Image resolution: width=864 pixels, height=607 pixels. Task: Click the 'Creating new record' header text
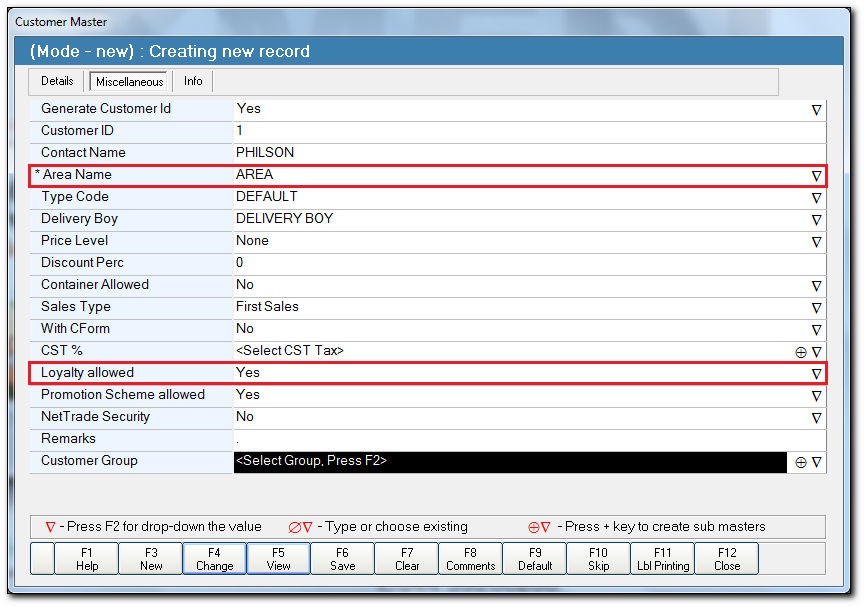(229, 51)
